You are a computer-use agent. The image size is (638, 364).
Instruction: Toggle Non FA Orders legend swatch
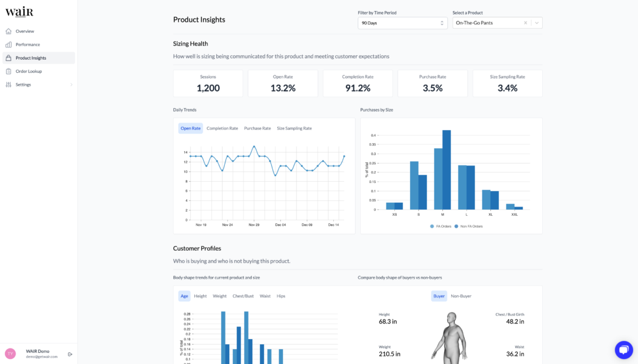(456, 226)
